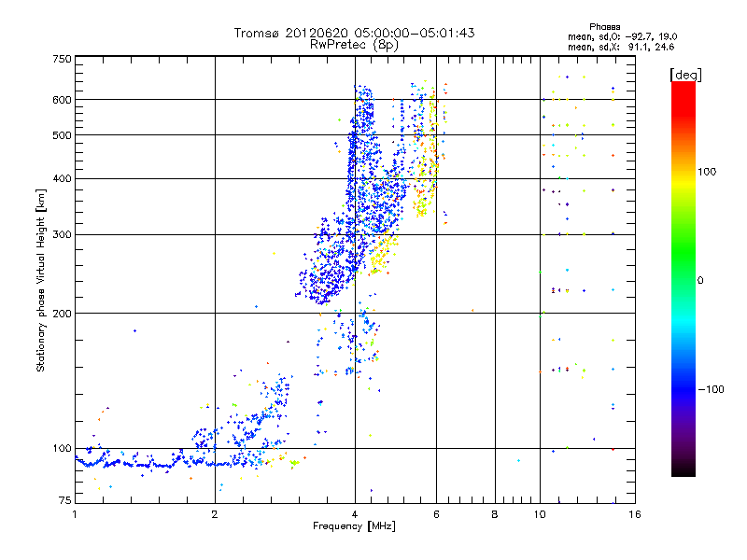
Task: Click the "mean, sd,X: 91.1, 24.6" line
Action: (x=621, y=47)
